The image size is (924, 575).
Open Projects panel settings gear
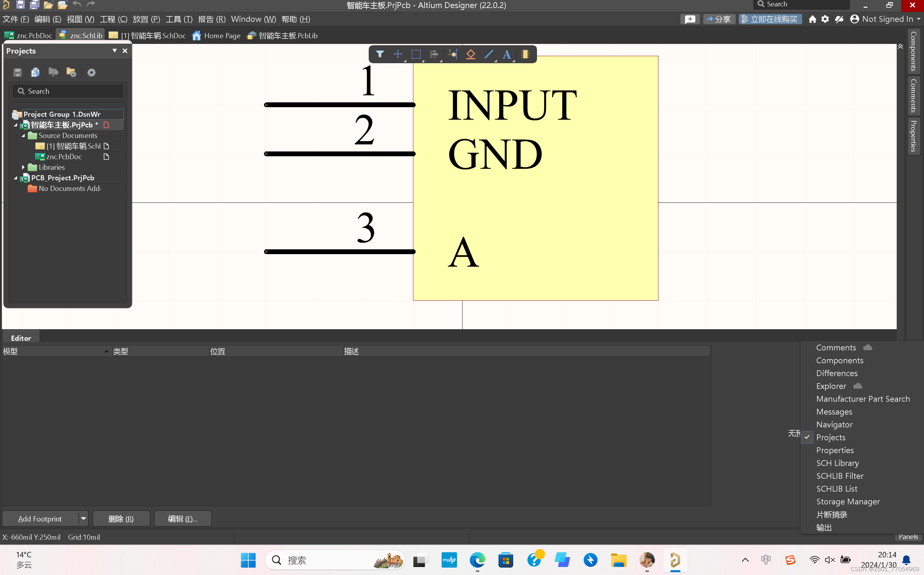(91, 72)
